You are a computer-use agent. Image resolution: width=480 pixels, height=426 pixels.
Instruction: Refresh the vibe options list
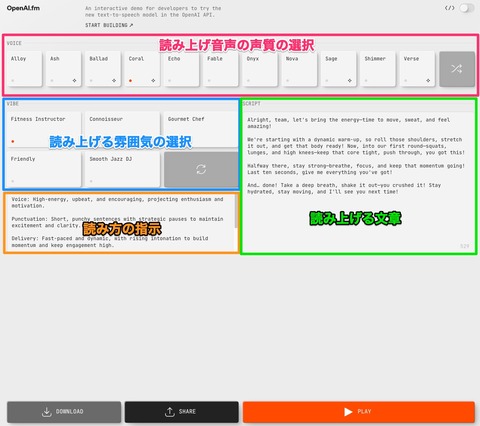tap(201, 169)
